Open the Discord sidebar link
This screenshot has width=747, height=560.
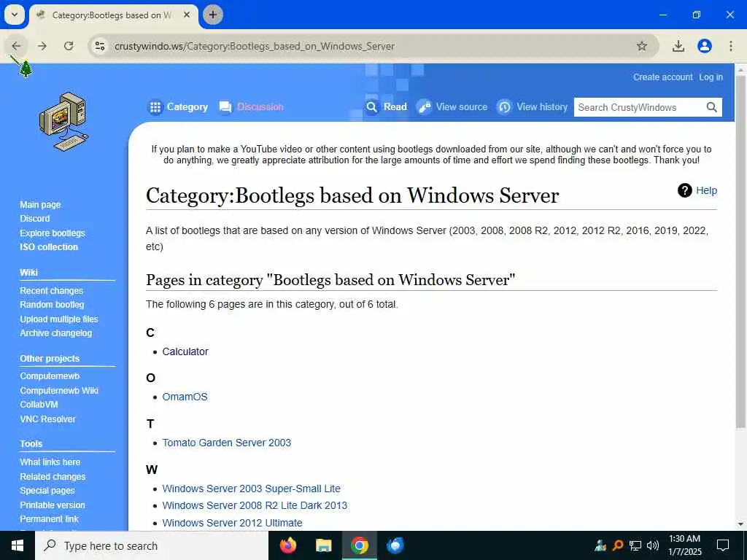(x=35, y=219)
